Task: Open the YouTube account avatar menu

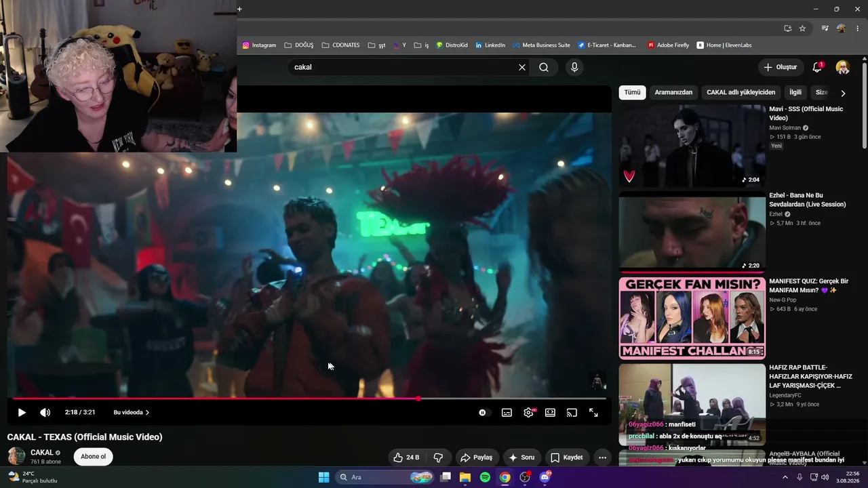Action: (x=843, y=67)
